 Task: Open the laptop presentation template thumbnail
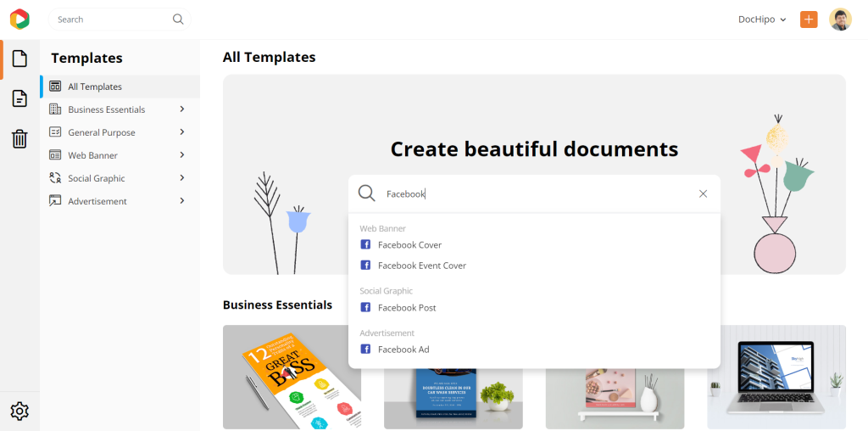(776, 378)
